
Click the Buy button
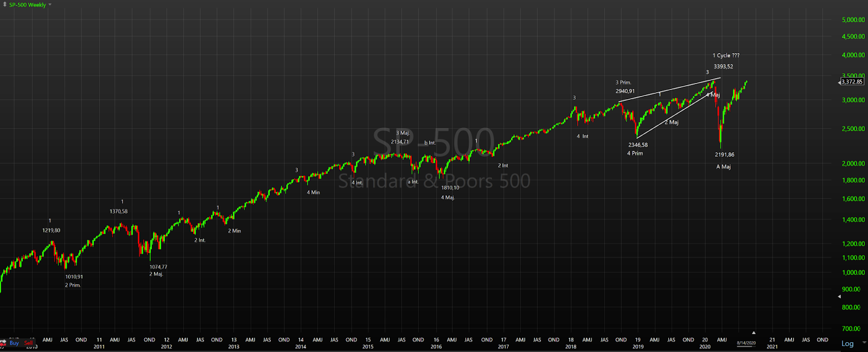coord(14,343)
